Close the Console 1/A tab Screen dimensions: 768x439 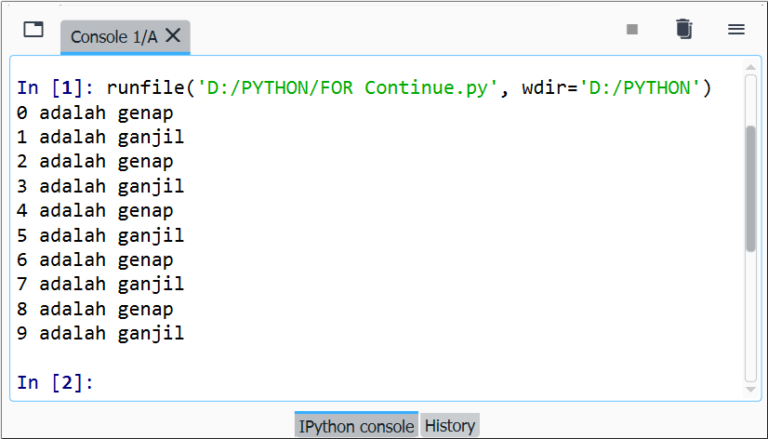click(x=173, y=36)
